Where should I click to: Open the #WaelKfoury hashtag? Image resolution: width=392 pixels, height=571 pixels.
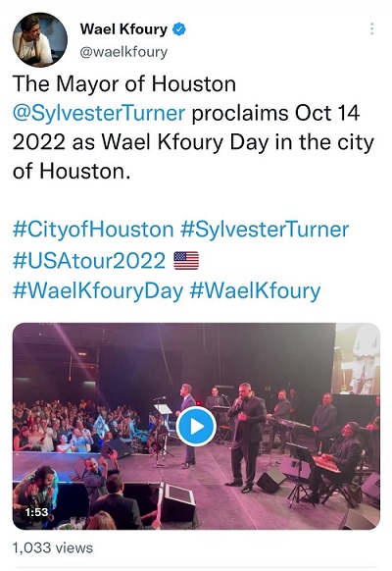[x=255, y=291]
